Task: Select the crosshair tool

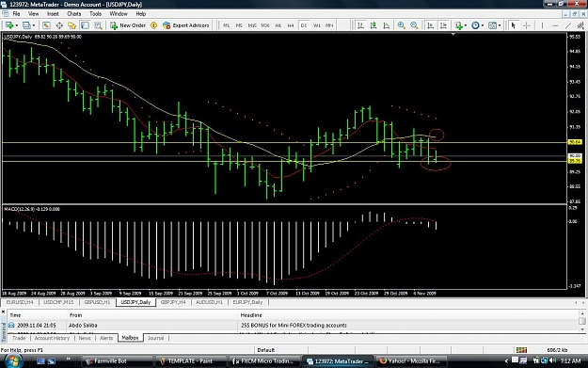Action: 527,25
